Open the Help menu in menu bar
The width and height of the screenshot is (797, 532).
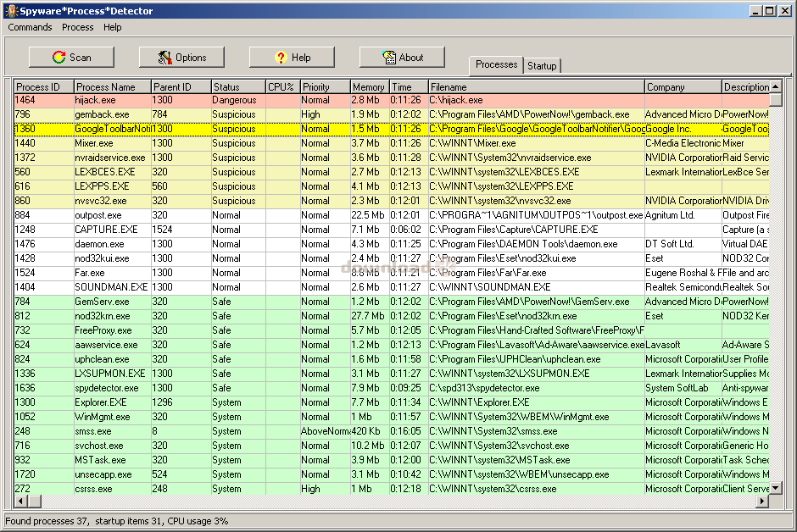[x=112, y=27]
